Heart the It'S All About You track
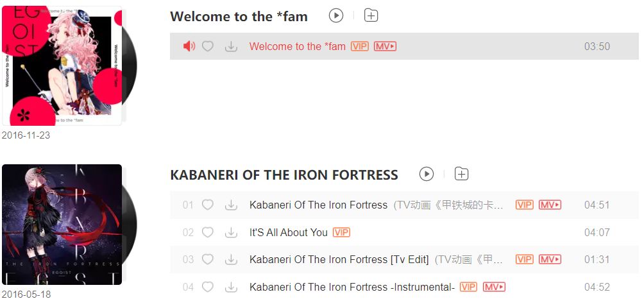Image resolution: width=644 pixels, height=308 pixels. [x=208, y=232]
